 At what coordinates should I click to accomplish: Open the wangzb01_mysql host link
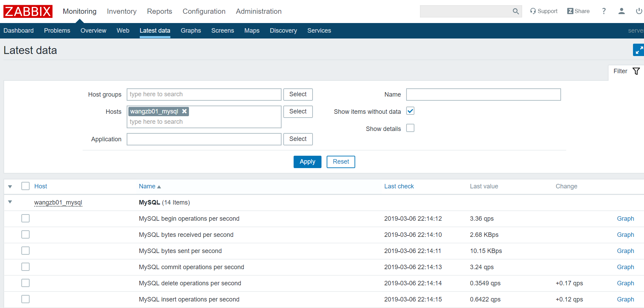pos(58,202)
